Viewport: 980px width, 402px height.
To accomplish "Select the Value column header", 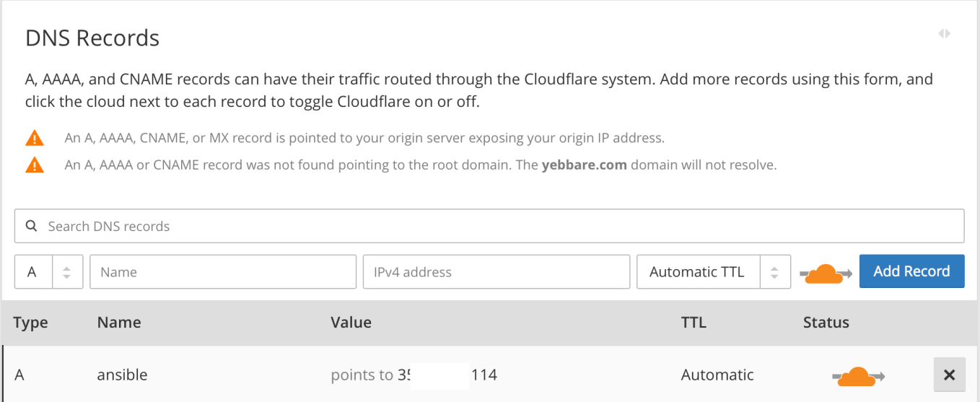I will click(351, 323).
